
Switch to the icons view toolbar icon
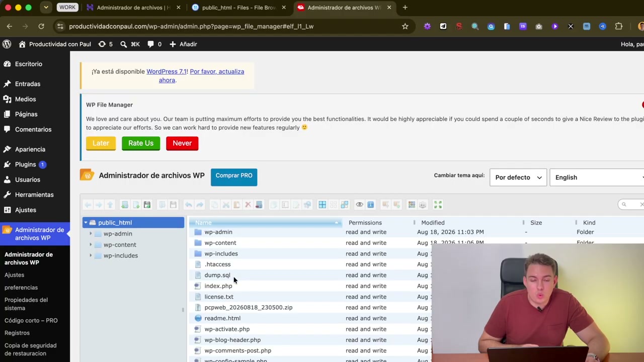pos(412,205)
